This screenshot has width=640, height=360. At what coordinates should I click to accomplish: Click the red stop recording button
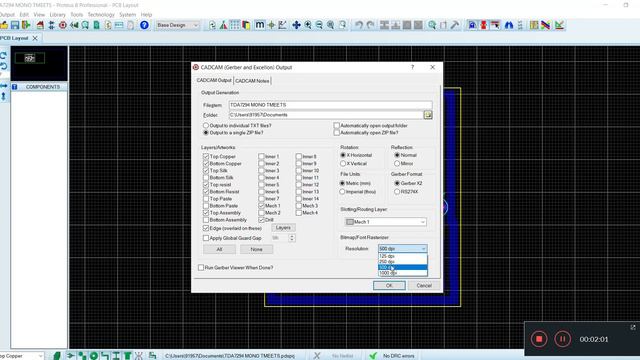coord(539,339)
